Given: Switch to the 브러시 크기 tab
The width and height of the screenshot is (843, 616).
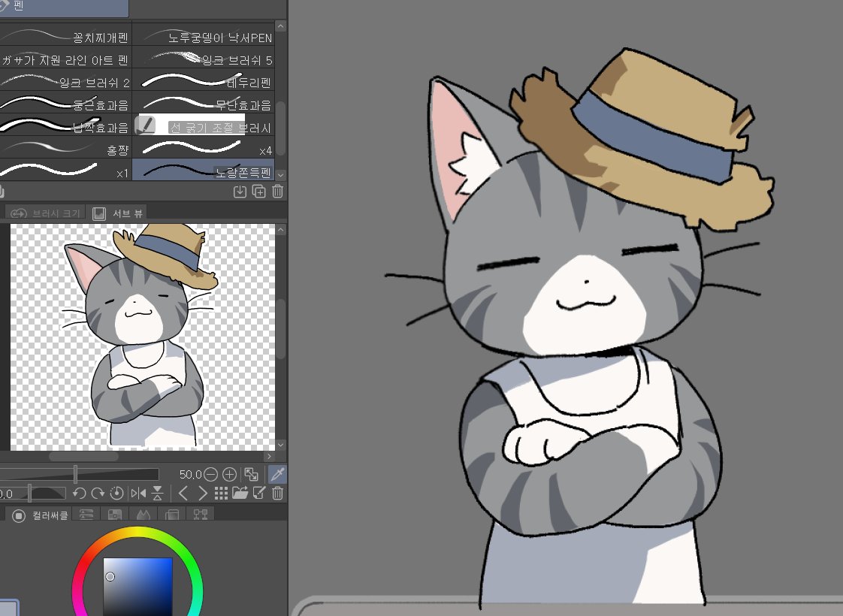Looking at the screenshot, I should coord(45,213).
